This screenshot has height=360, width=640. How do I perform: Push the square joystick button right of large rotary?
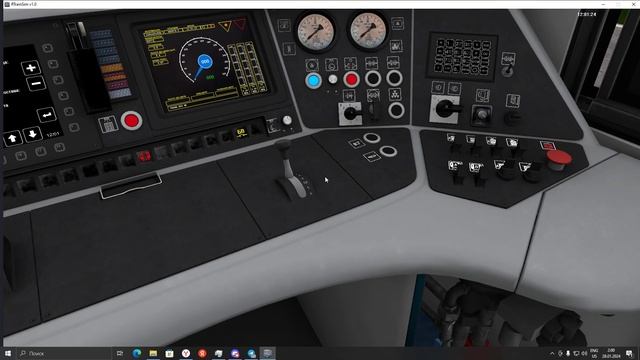tap(482, 116)
